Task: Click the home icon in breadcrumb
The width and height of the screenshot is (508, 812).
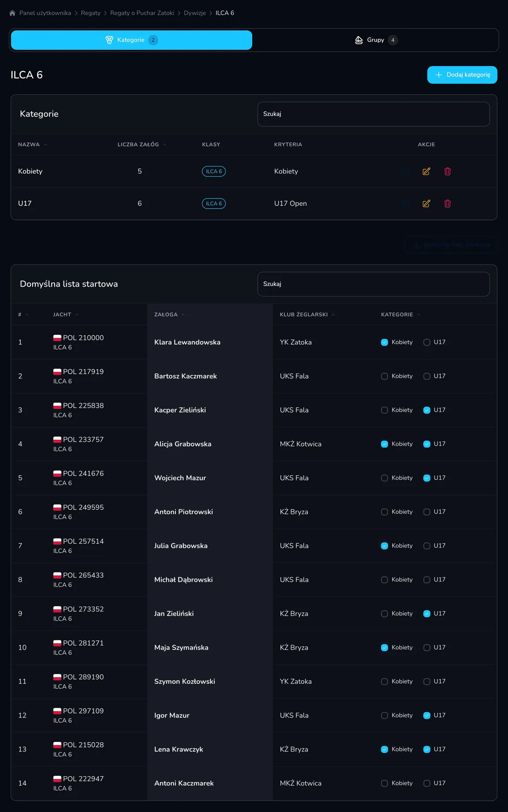Action: [x=12, y=13]
